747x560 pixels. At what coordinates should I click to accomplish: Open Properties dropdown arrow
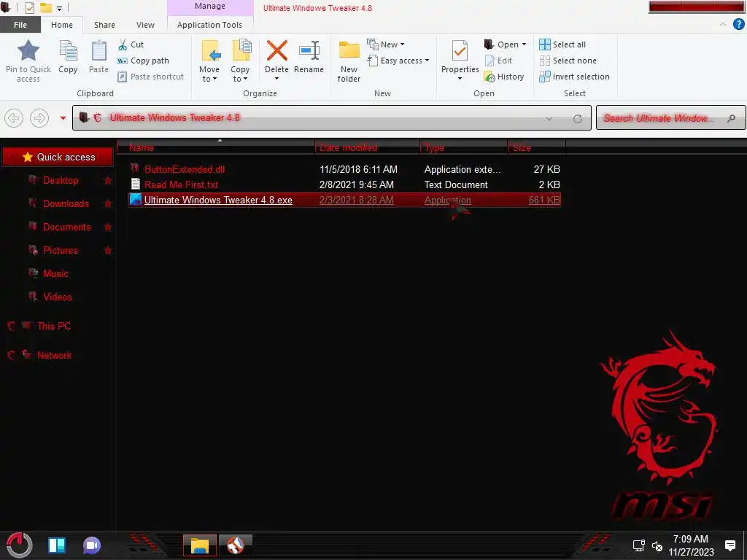pyautogui.click(x=460, y=79)
